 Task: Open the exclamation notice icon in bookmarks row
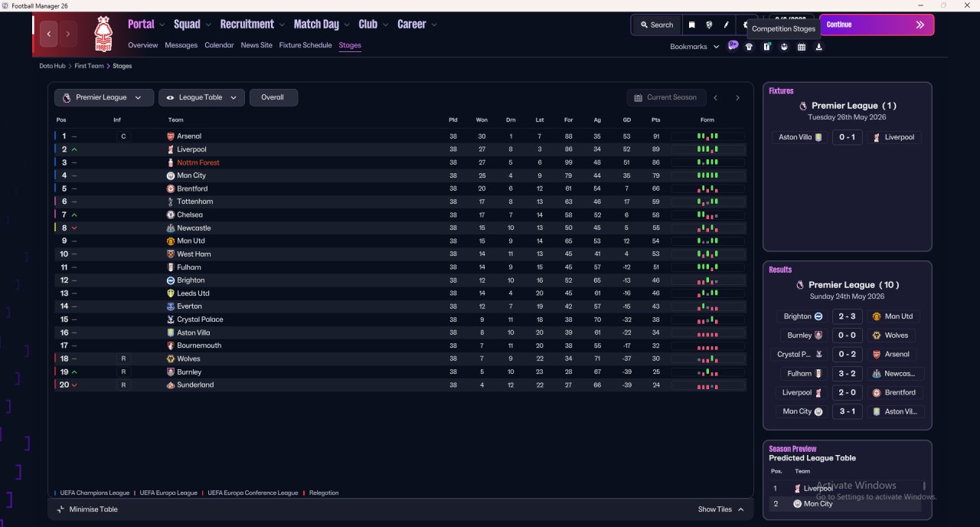coord(767,47)
